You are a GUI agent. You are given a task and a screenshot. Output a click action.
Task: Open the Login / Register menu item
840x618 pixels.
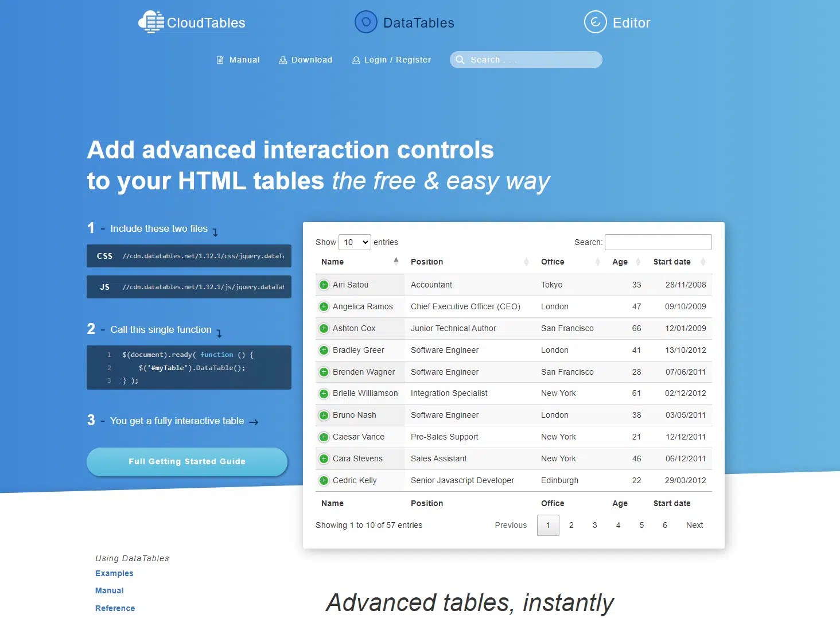[x=396, y=60]
